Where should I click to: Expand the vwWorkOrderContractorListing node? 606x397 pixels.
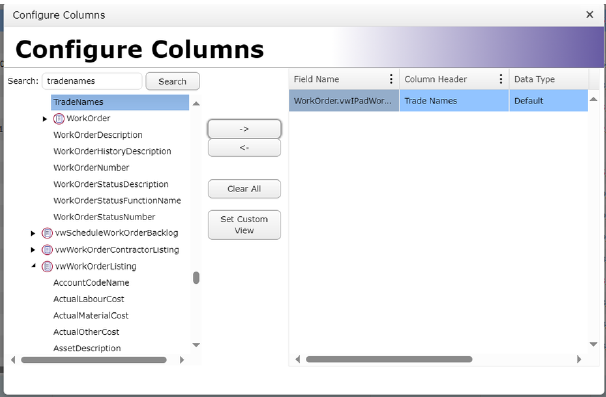(x=33, y=250)
